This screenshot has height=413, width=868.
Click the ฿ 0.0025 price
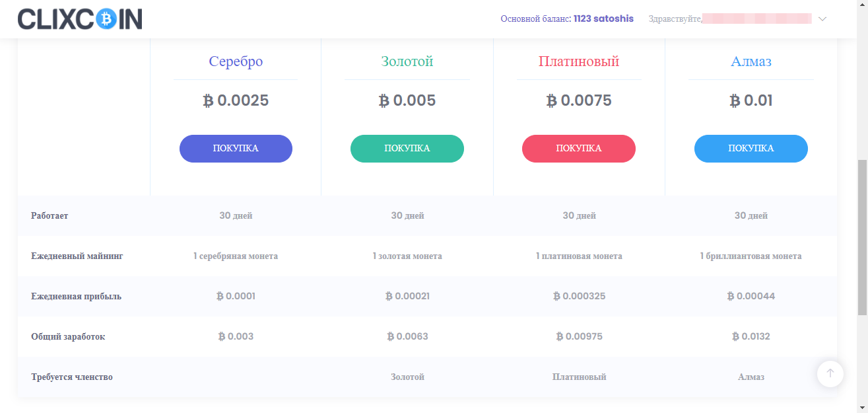(236, 100)
